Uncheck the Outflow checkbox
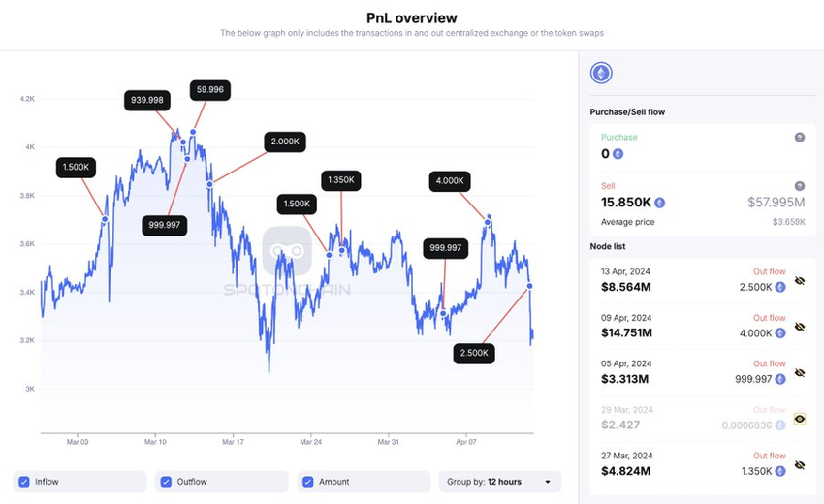 click(x=166, y=482)
